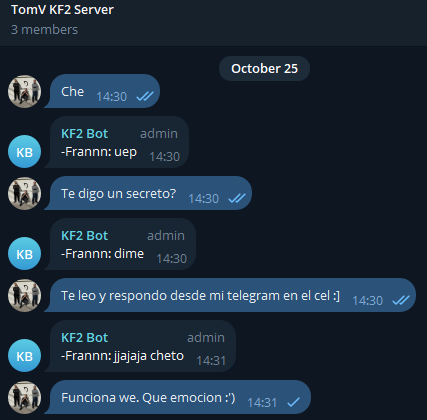Click user avatar beside the Che message
427x420 pixels.
(x=24, y=91)
